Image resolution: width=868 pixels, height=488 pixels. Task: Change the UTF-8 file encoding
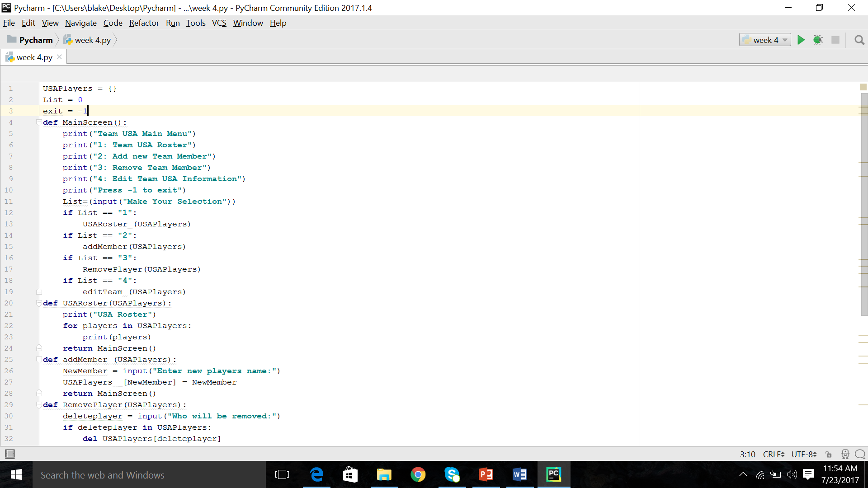pos(804,454)
